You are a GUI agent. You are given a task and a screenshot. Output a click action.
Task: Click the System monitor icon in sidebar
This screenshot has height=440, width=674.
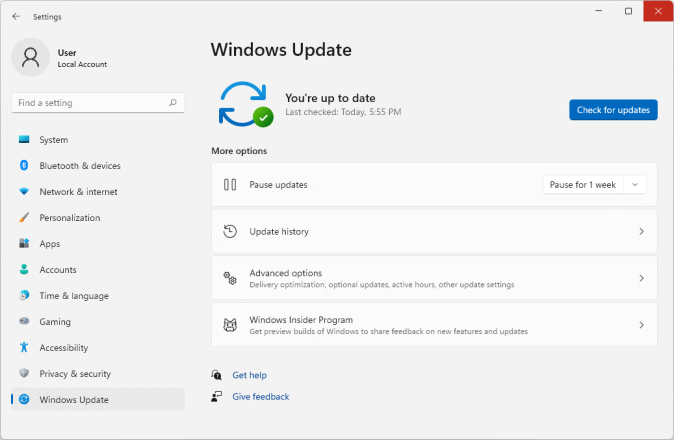coord(24,140)
